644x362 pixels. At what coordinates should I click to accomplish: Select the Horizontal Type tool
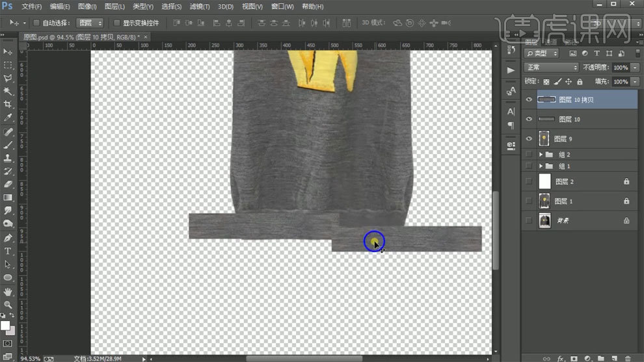[x=7, y=251]
